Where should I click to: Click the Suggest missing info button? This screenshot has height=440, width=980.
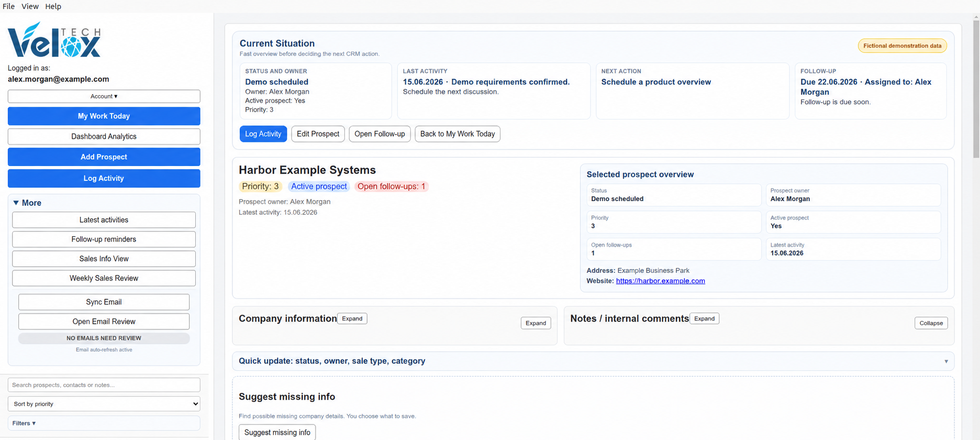pos(277,433)
